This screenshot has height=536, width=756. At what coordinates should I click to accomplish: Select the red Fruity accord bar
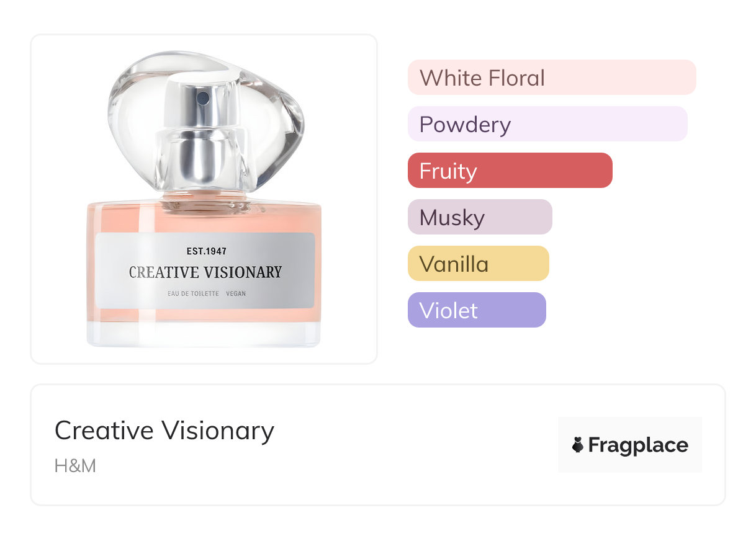(x=510, y=171)
